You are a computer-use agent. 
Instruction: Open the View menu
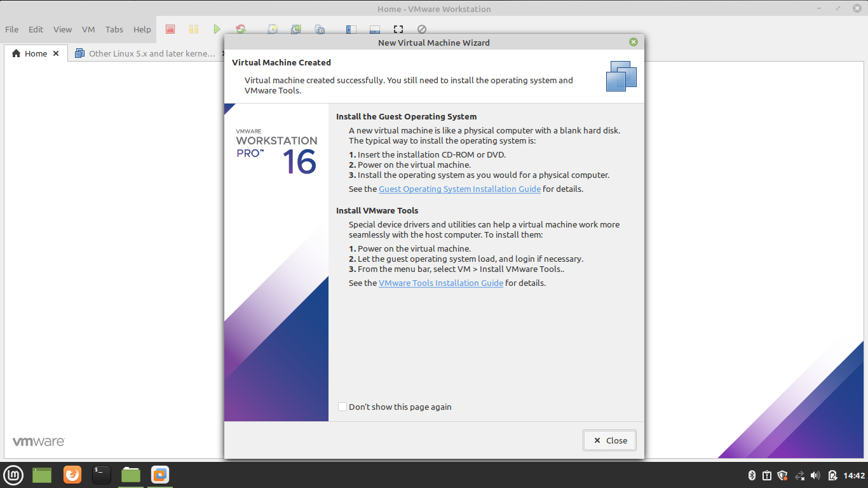62,29
